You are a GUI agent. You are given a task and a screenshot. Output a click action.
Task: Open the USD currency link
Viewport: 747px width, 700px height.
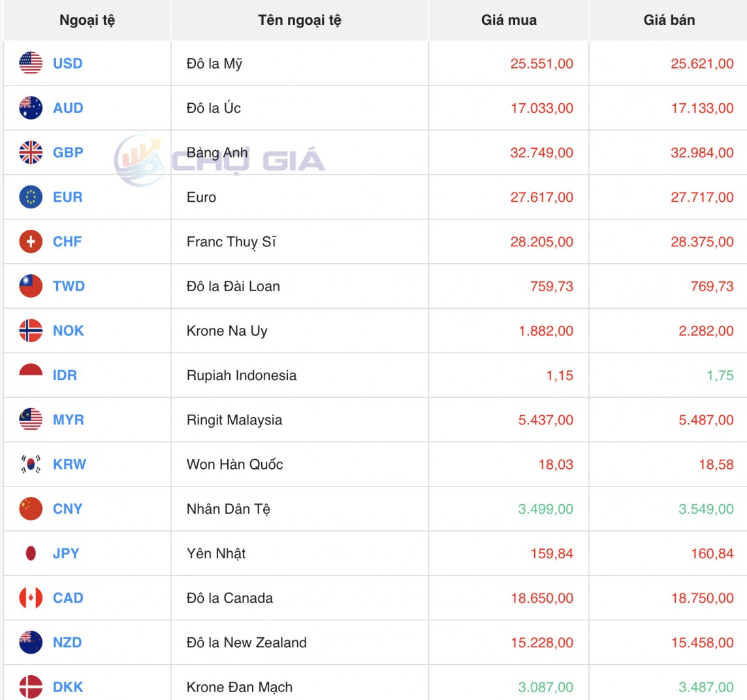click(67, 63)
